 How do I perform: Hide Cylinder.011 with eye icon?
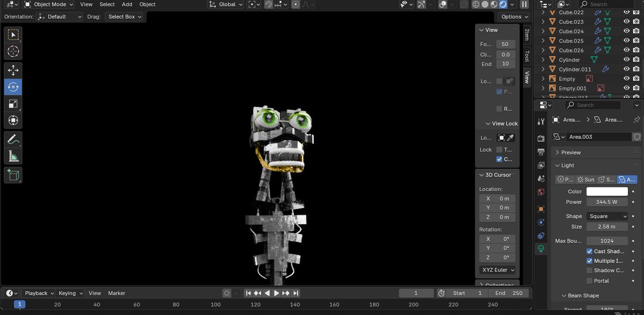(x=626, y=69)
